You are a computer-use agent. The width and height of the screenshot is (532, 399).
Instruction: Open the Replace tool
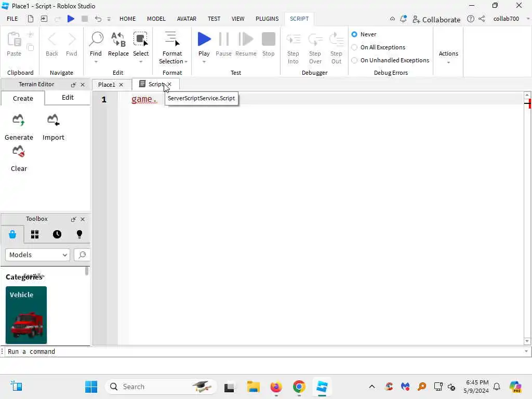click(x=118, y=39)
